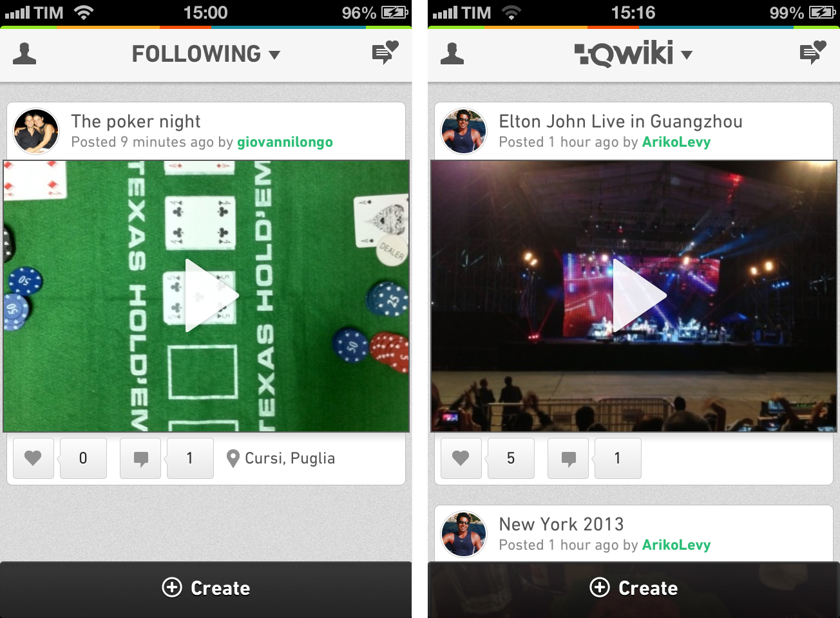View like count 5 on Elton John post
The width and height of the screenshot is (840, 618).
point(511,458)
